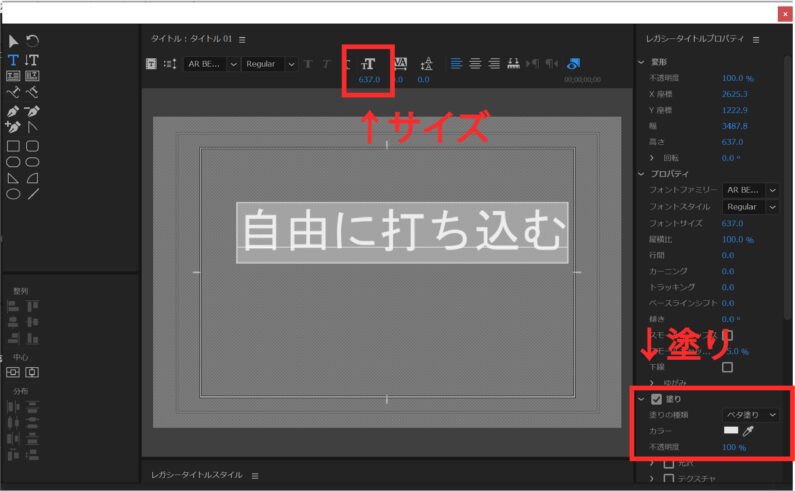Click the white fill color swatch
Viewport: 795px width, 491px height.
[x=731, y=430]
